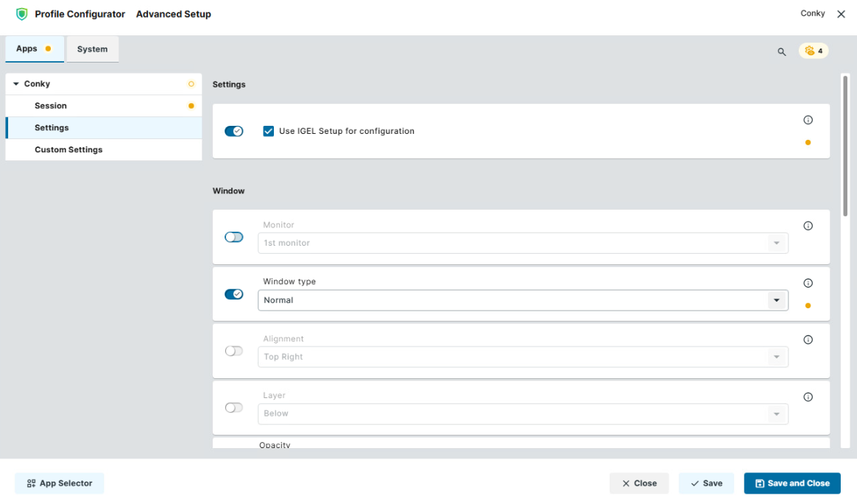Click the Save button
The height and width of the screenshot is (504, 857).
[x=706, y=483]
